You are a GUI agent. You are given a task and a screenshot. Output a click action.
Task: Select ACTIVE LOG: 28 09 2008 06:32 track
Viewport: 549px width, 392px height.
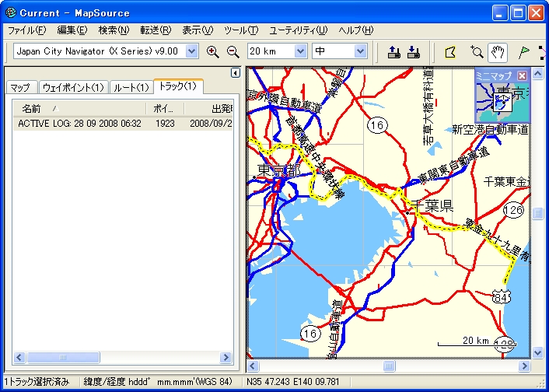click(x=80, y=124)
